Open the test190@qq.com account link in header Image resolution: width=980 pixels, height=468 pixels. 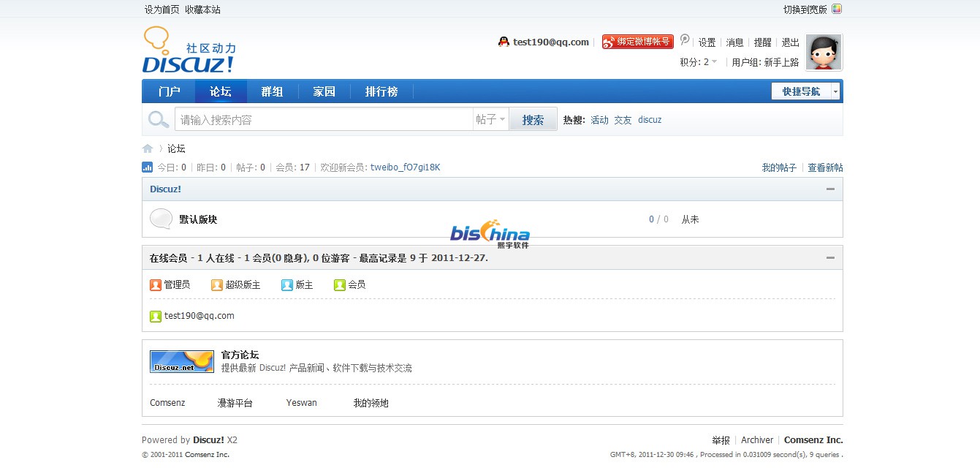tap(551, 42)
